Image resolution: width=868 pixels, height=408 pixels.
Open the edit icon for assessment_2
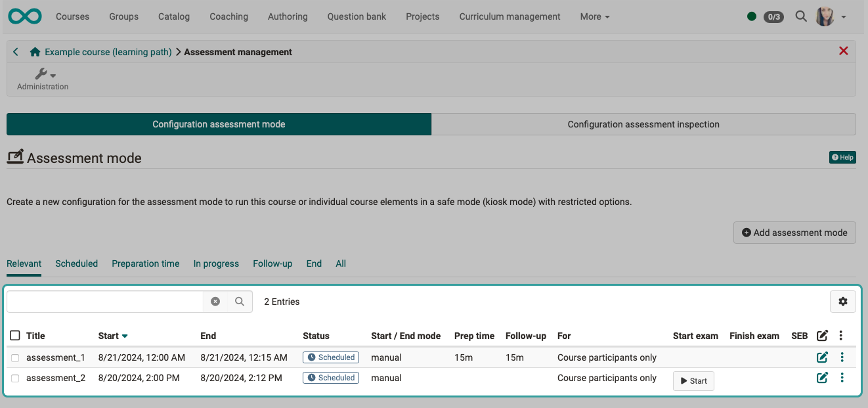(x=822, y=377)
